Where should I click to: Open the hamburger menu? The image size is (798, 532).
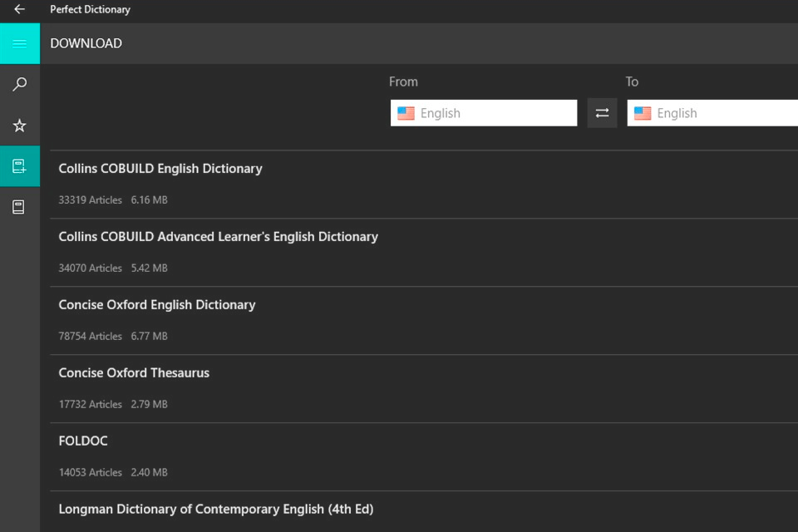pyautogui.click(x=20, y=43)
